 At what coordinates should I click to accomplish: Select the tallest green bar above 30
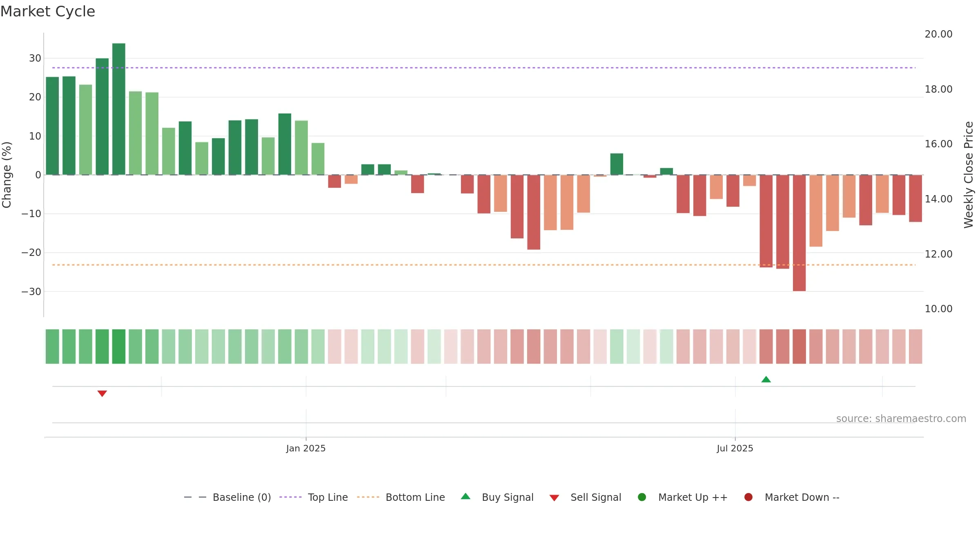(x=119, y=109)
